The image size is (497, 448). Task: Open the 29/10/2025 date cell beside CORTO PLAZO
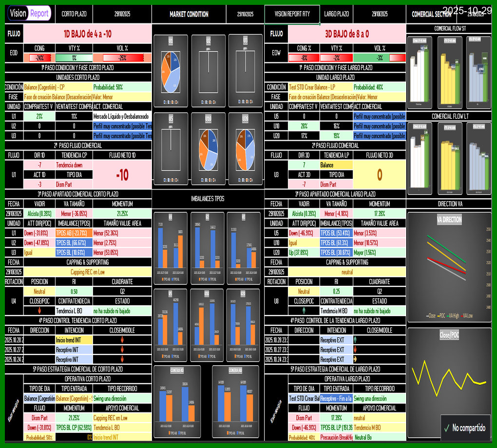point(123,13)
